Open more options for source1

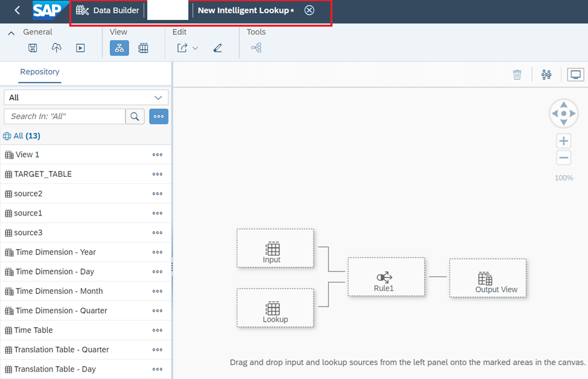[x=158, y=213]
